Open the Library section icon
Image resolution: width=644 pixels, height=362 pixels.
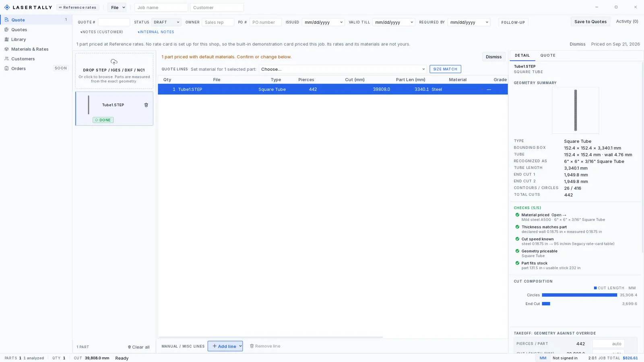click(x=6, y=39)
